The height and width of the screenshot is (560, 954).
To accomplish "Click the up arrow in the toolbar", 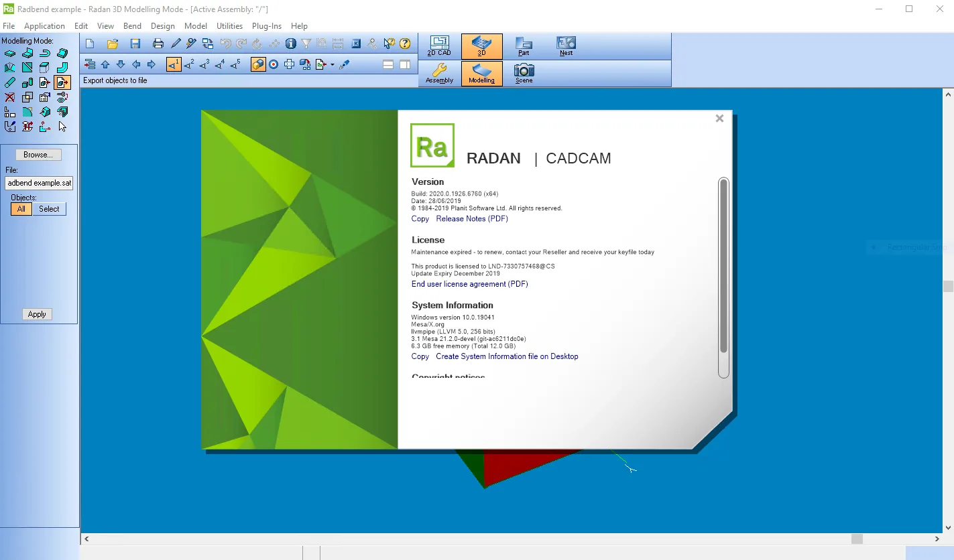I will (x=105, y=64).
